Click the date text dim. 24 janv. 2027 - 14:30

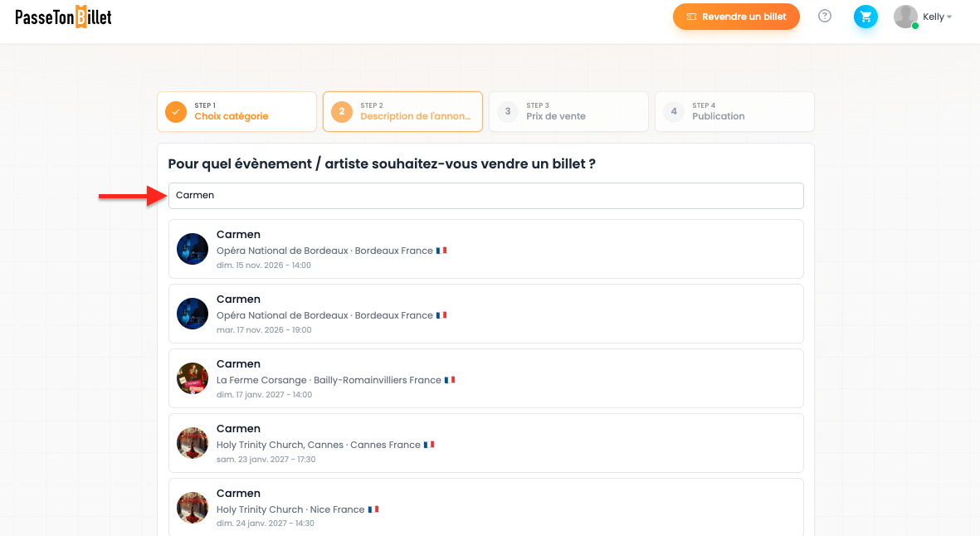point(266,524)
